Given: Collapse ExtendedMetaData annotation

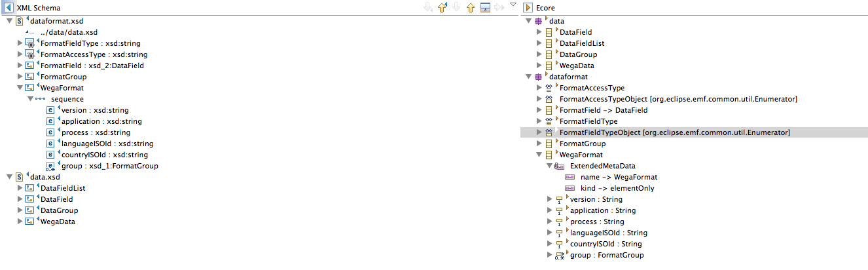Looking at the screenshot, I should click(x=549, y=166).
